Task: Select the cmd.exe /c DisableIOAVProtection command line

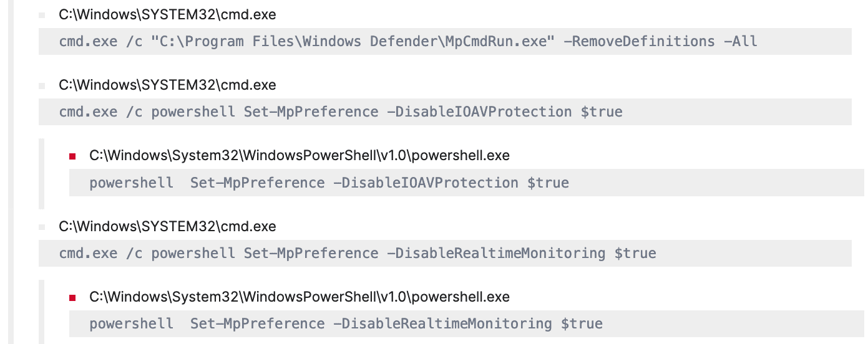Action: pyautogui.click(x=341, y=112)
